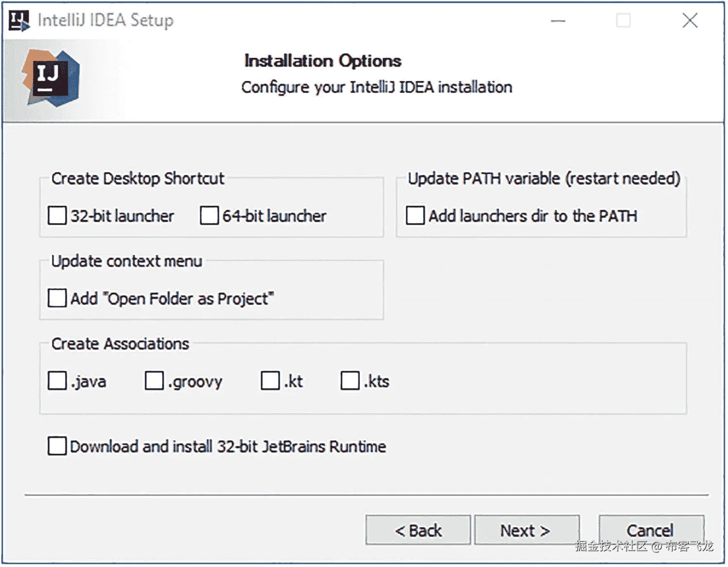Select the .kts file association checkbox
Screen dimensions: 728x567
coord(350,381)
